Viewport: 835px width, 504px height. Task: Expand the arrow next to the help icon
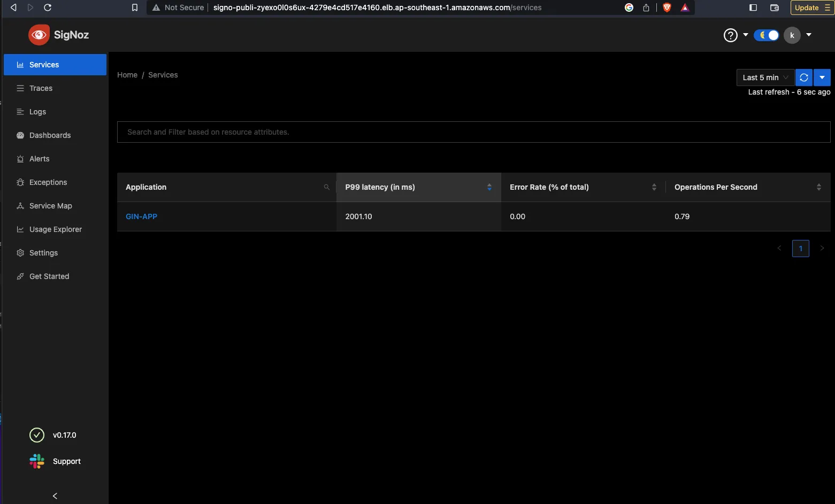(745, 35)
